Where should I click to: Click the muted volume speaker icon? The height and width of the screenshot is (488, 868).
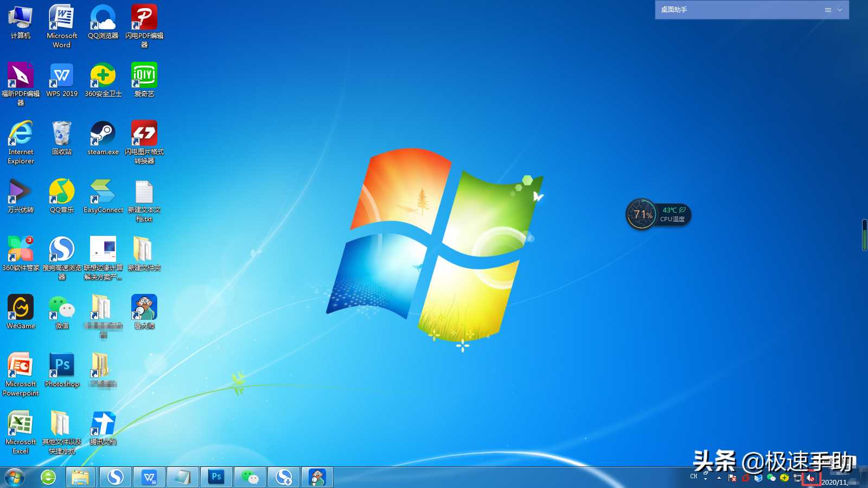810,478
